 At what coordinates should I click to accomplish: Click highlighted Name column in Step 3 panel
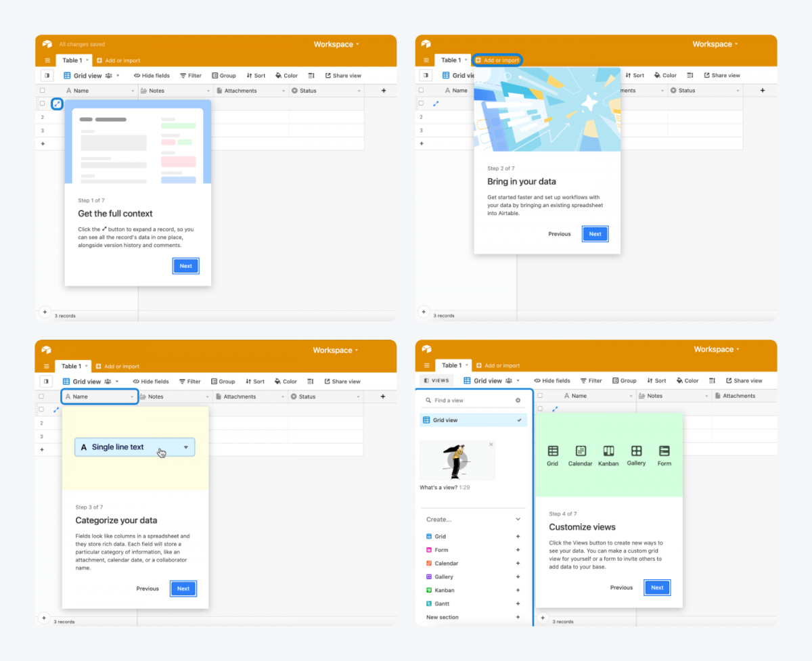100,396
